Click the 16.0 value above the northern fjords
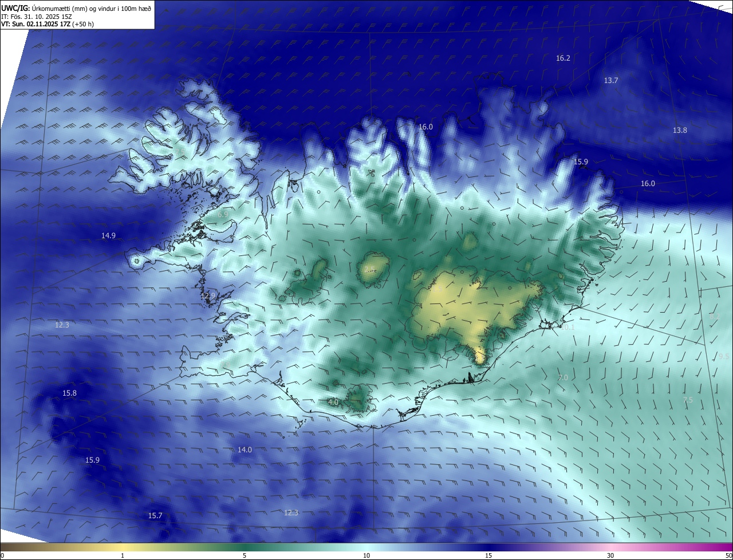Screen dimensions: 733x560 pyautogui.click(x=425, y=127)
